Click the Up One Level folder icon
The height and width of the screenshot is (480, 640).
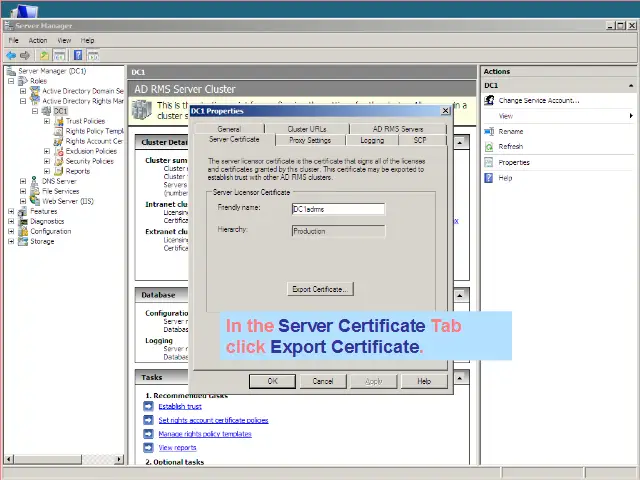pos(46,55)
